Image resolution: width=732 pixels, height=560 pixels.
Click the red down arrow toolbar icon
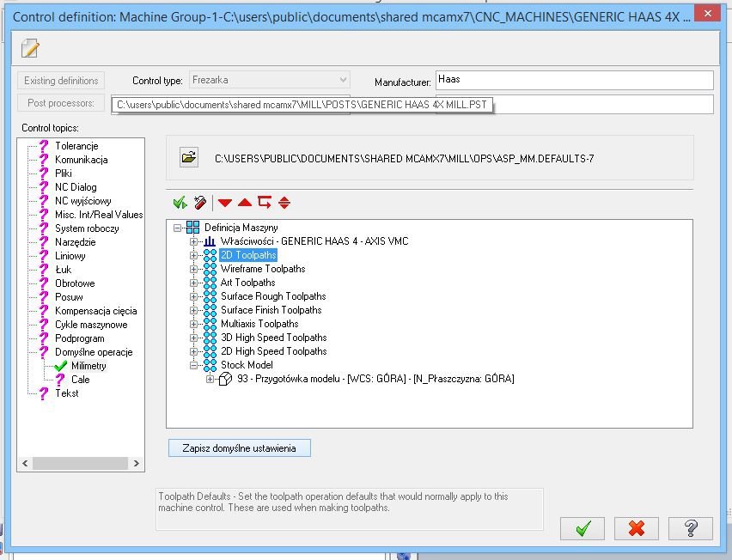[225, 203]
